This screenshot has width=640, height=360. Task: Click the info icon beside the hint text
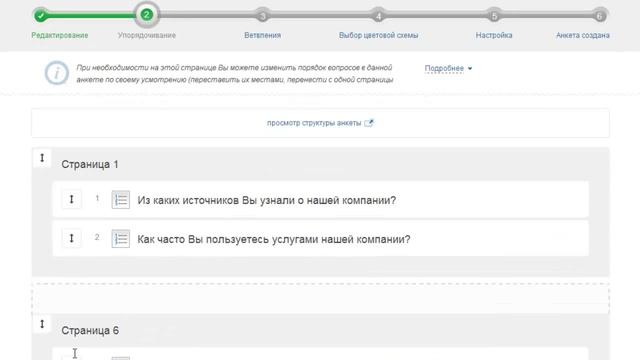tap(56, 73)
